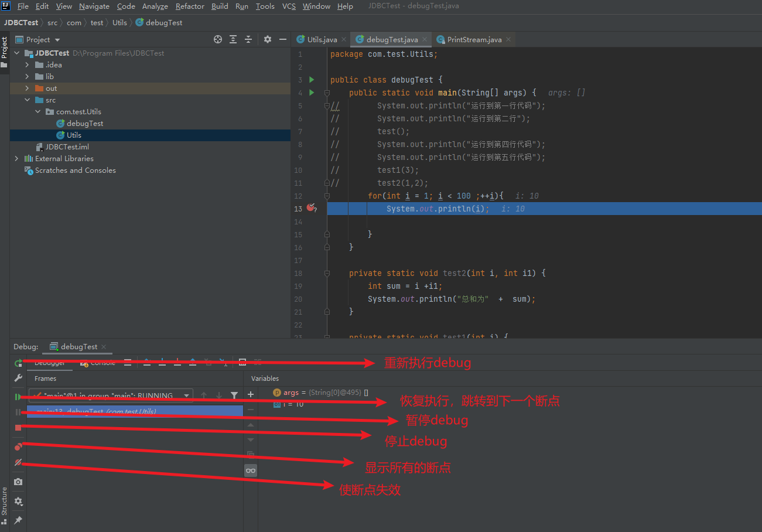Take a thread dump with the camera icon
762x532 pixels.
(x=18, y=482)
